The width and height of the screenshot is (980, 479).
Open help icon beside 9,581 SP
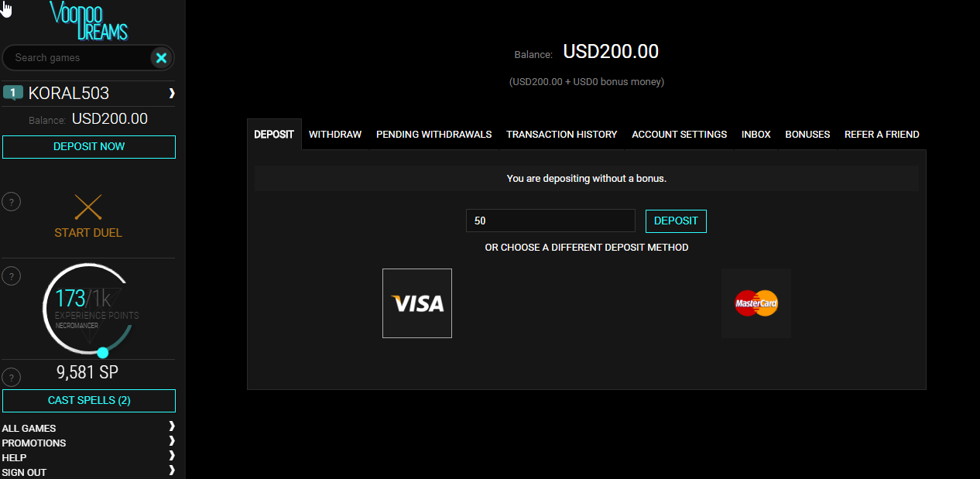[11, 377]
